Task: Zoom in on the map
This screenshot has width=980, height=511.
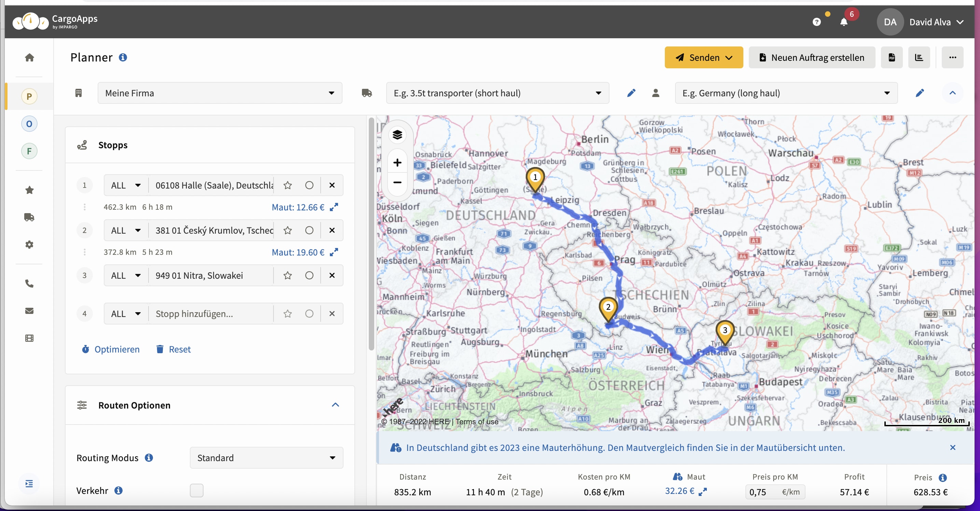Action: pos(397,163)
